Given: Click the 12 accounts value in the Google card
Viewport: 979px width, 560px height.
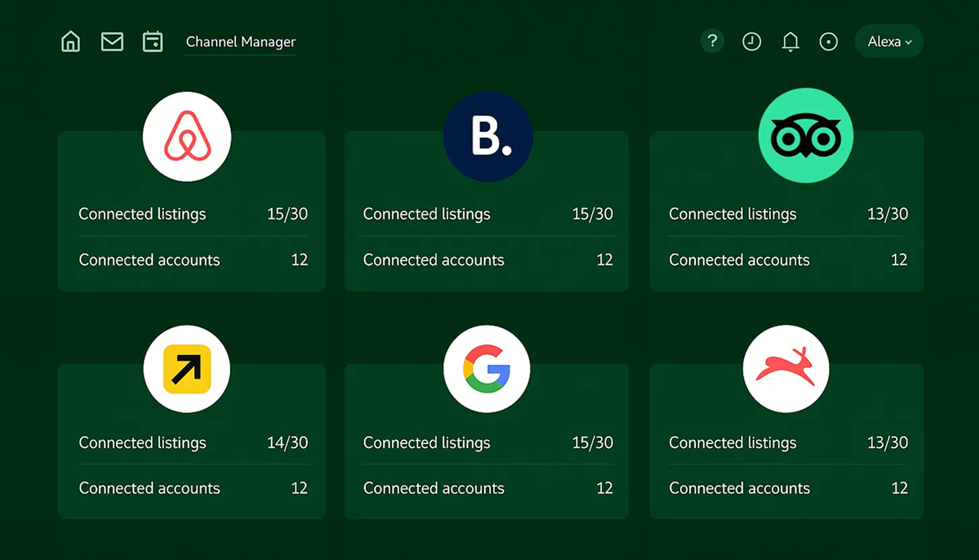Looking at the screenshot, I should [605, 489].
